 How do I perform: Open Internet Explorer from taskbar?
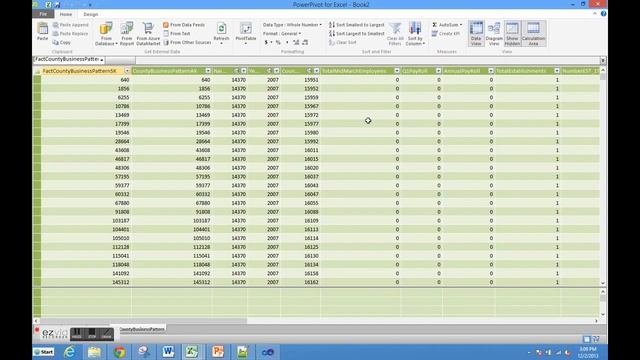69,352
